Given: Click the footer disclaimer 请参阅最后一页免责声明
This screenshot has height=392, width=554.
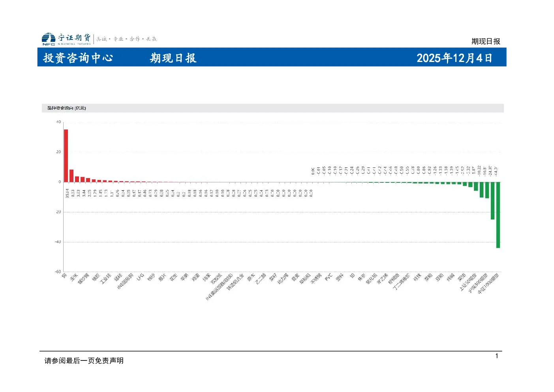Looking at the screenshot, I should [84, 361].
